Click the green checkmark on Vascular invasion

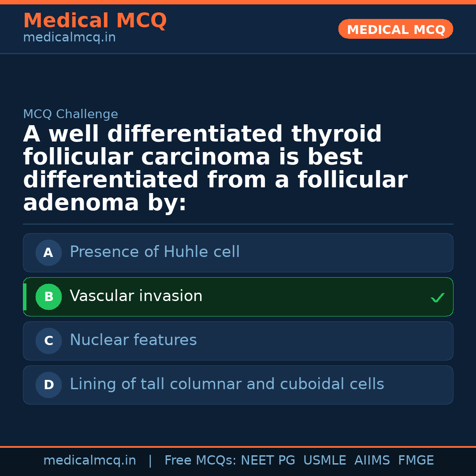(x=437, y=298)
